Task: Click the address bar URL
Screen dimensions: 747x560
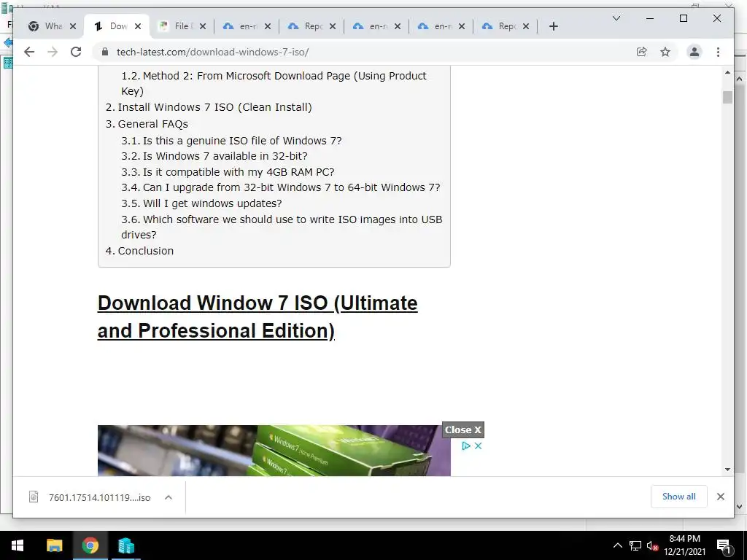Action: [212, 52]
